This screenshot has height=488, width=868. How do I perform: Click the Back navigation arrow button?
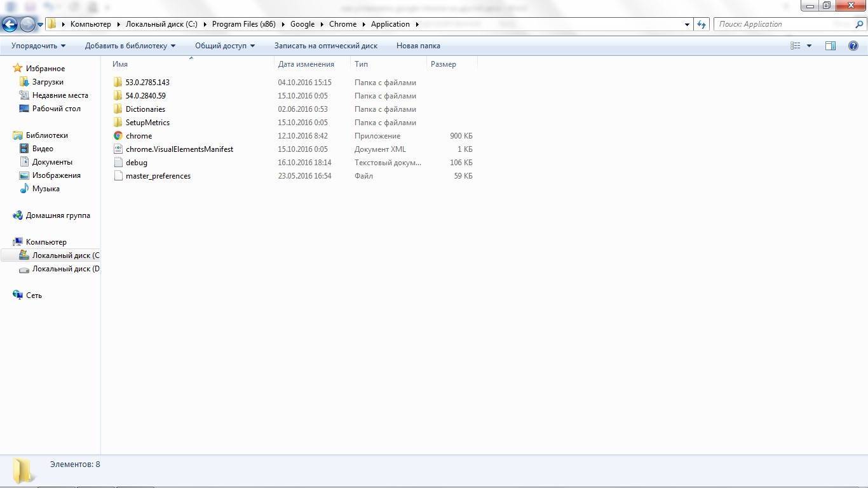tap(10, 25)
